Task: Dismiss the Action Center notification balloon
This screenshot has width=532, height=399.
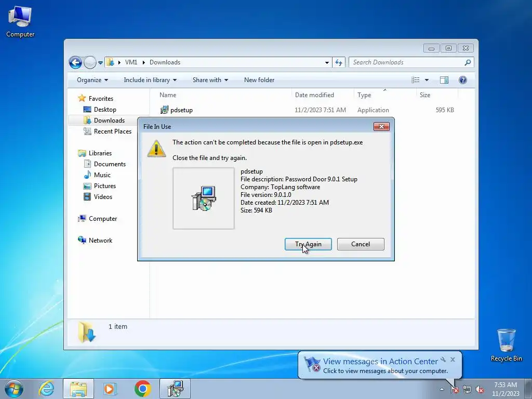Action: [453, 360]
